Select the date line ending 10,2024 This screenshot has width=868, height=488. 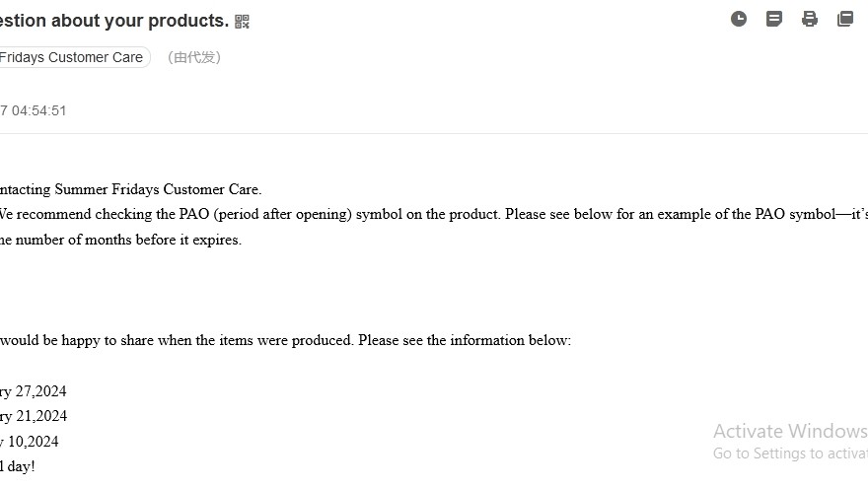point(30,442)
